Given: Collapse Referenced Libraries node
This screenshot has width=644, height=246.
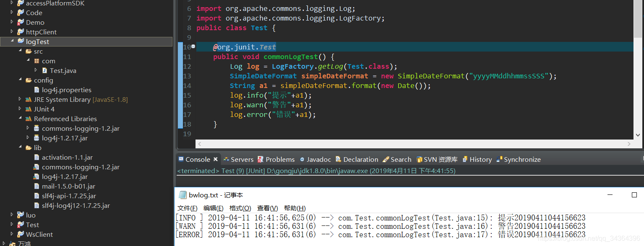Looking at the screenshot, I should [20, 118].
